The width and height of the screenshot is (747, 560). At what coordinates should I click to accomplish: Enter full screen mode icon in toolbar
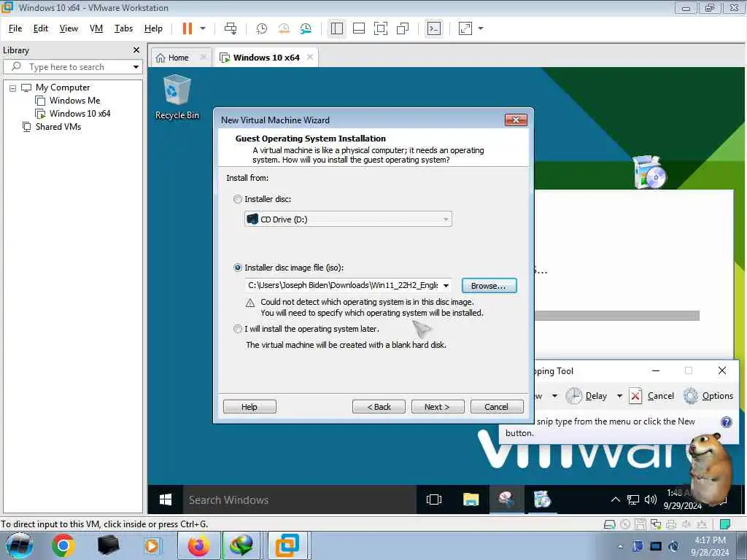coord(381,28)
